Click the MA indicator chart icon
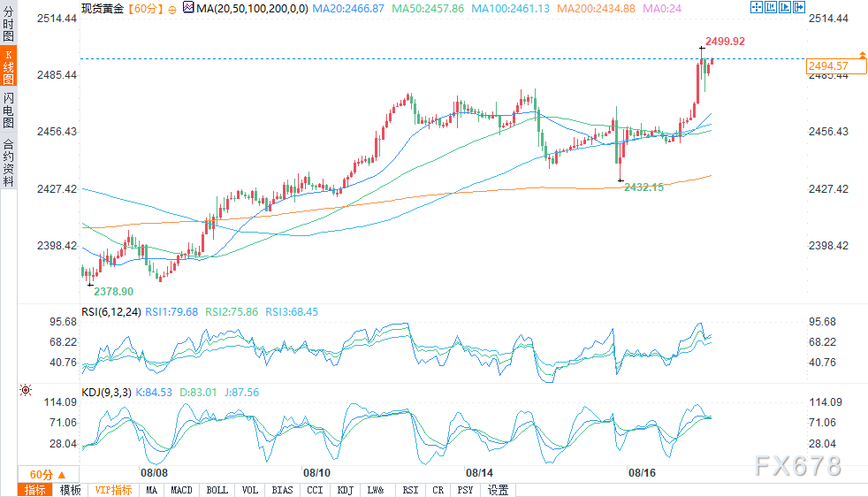Image resolution: width=868 pixels, height=497 pixels. pos(188,8)
